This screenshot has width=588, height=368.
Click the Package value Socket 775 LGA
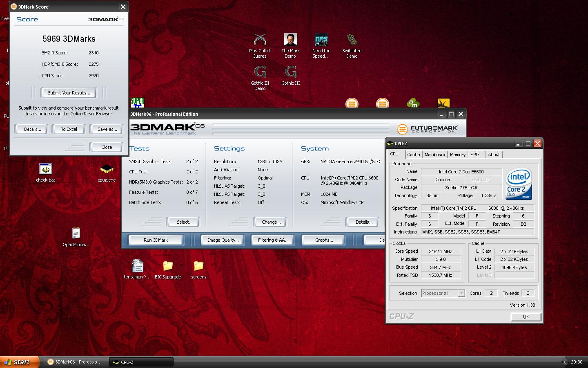click(x=461, y=188)
